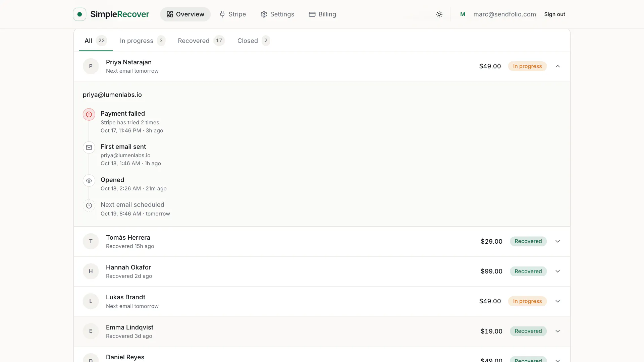644x362 pixels.
Task: Click Priya Natarajan's P avatar
Action: coord(91,66)
